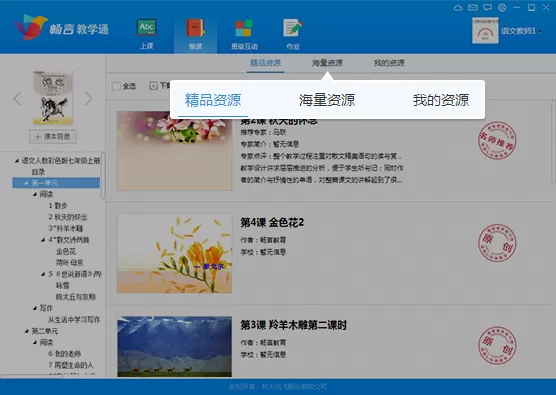Go to previous textbook with left arrow
The image size is (556, 395).
click(x=18, y=99)
